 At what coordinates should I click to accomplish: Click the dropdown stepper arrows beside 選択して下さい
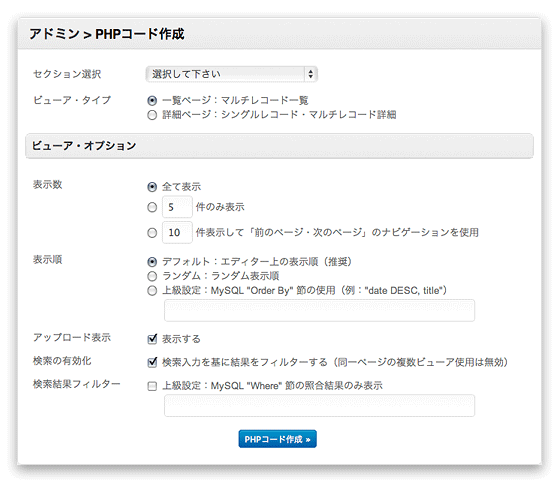[310, 74]
